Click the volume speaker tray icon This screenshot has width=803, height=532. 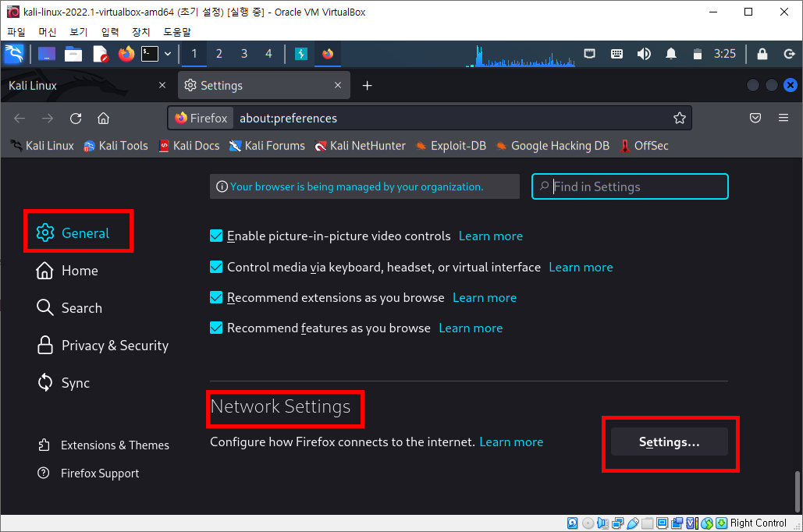(x=644, y=54)
